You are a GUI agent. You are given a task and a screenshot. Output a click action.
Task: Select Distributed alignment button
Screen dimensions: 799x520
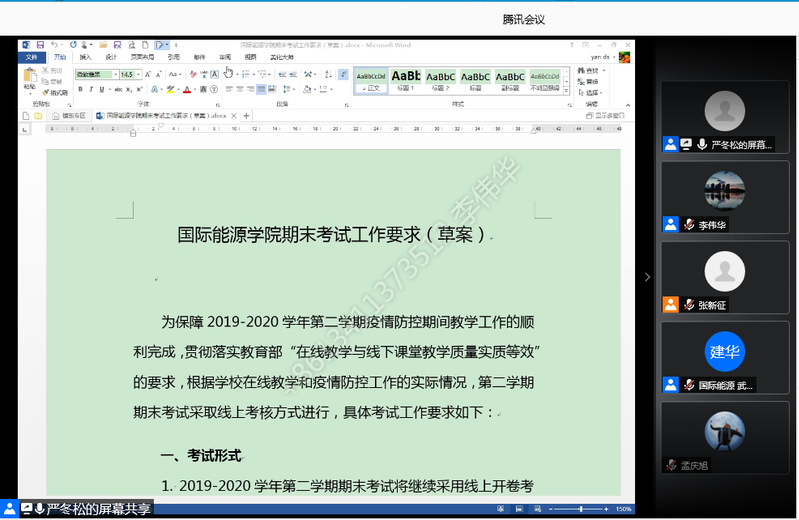tap(272, 89)
